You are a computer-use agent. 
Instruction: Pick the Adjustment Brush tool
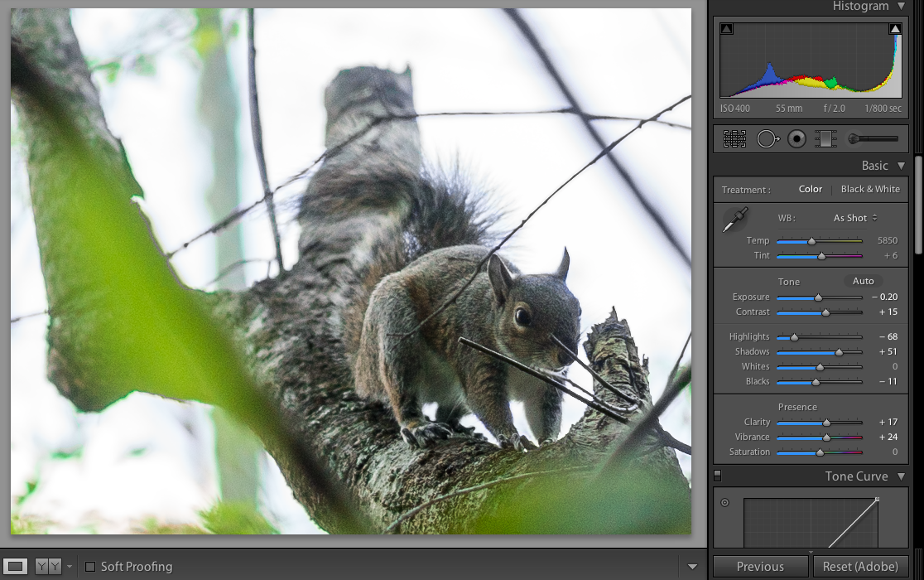point(873,139)
